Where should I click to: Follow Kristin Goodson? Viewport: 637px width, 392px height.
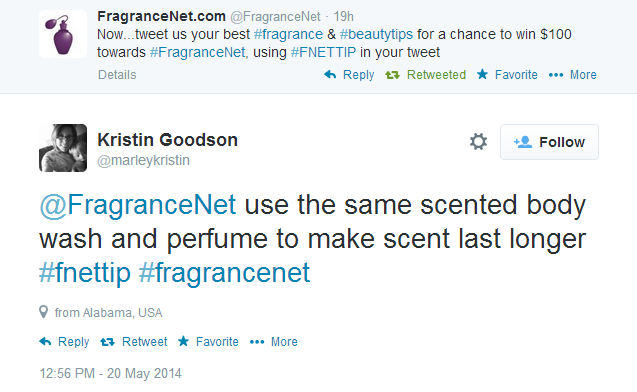point(549,142)
